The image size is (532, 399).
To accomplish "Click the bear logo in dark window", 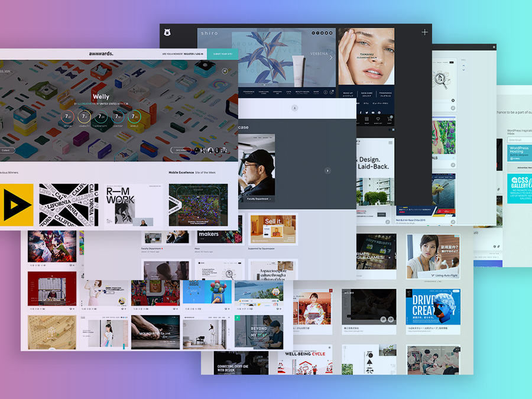I will [167, 33].
